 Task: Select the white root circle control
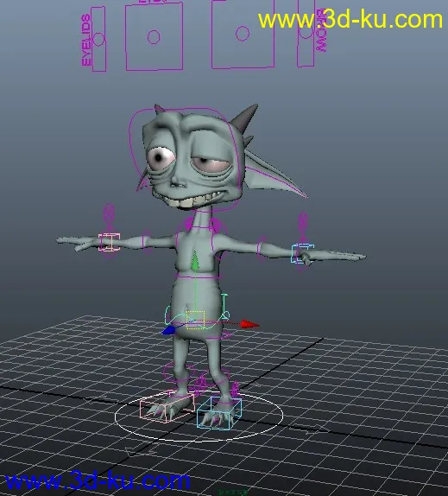199,417
